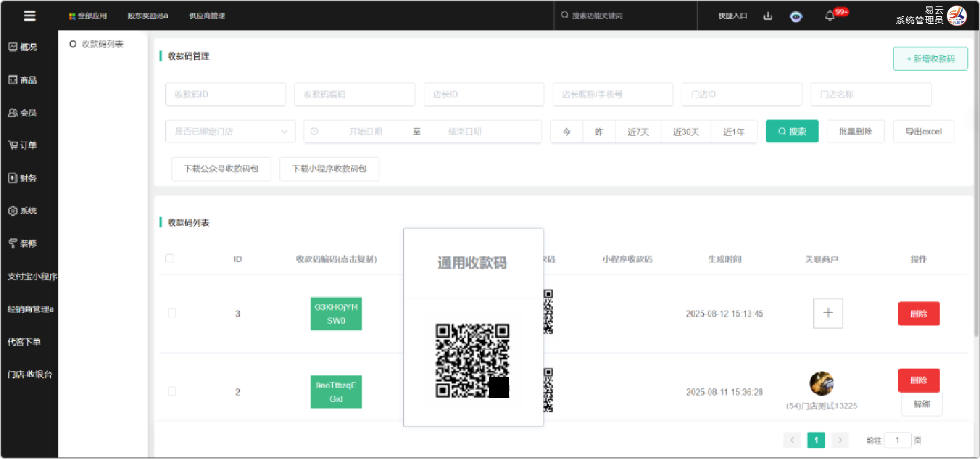Click the user avatar logo top right
980x459 pixels.
(957, 16)
